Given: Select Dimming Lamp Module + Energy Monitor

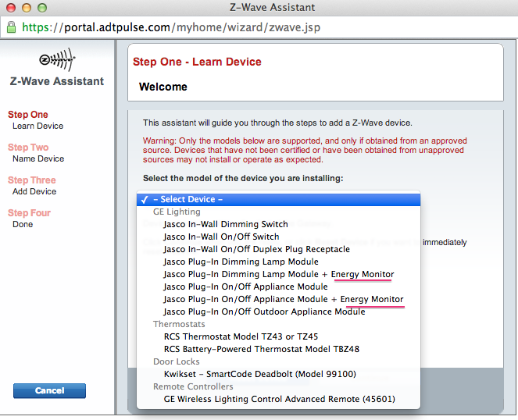Looking at the screenshot, I should click(278, 274).
